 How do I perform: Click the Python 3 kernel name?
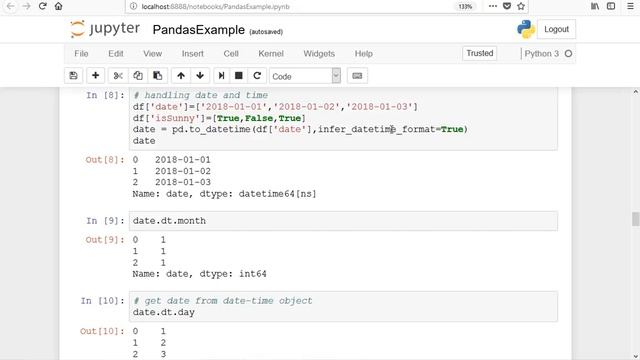pos(542,53)
